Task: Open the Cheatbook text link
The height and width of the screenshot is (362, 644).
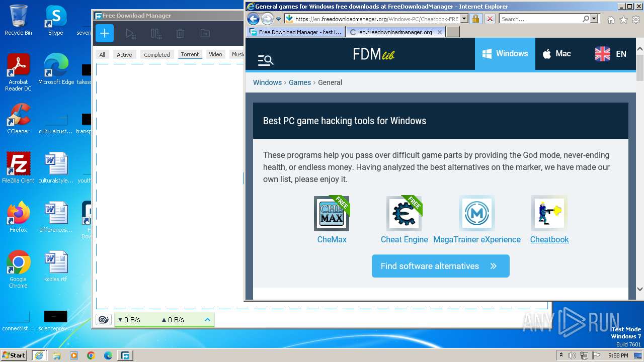Action: (x=549, y=240)
